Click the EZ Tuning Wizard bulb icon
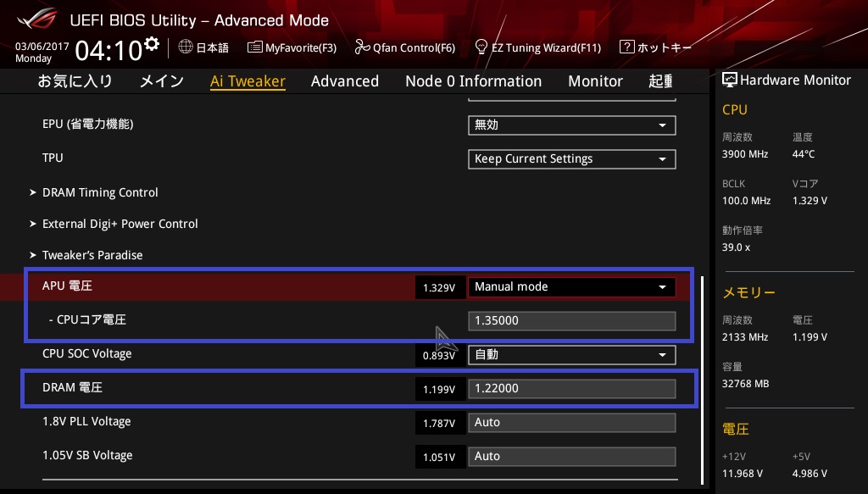 point(481,47)
